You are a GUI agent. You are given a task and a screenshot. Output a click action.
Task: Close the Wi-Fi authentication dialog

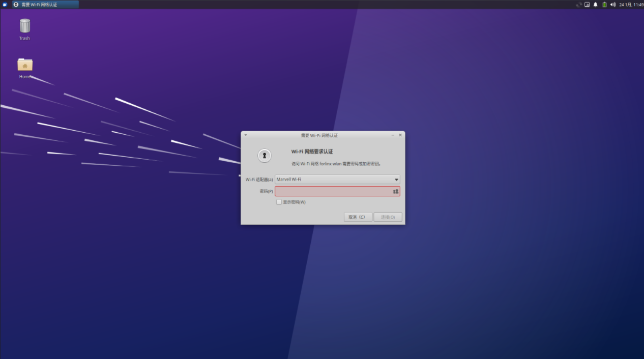click(400, 135)
